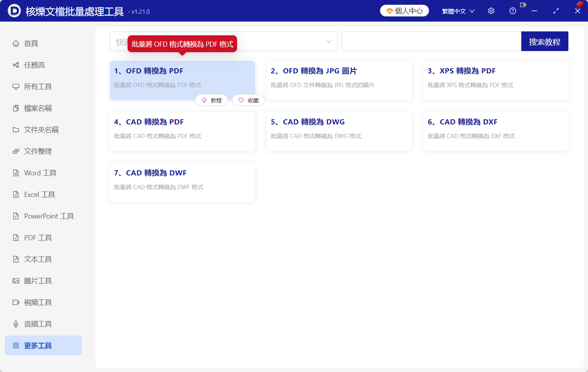Toggle the 收藏 favorite heart on OFD card
The image size is (588, 372).
point(248,100)
